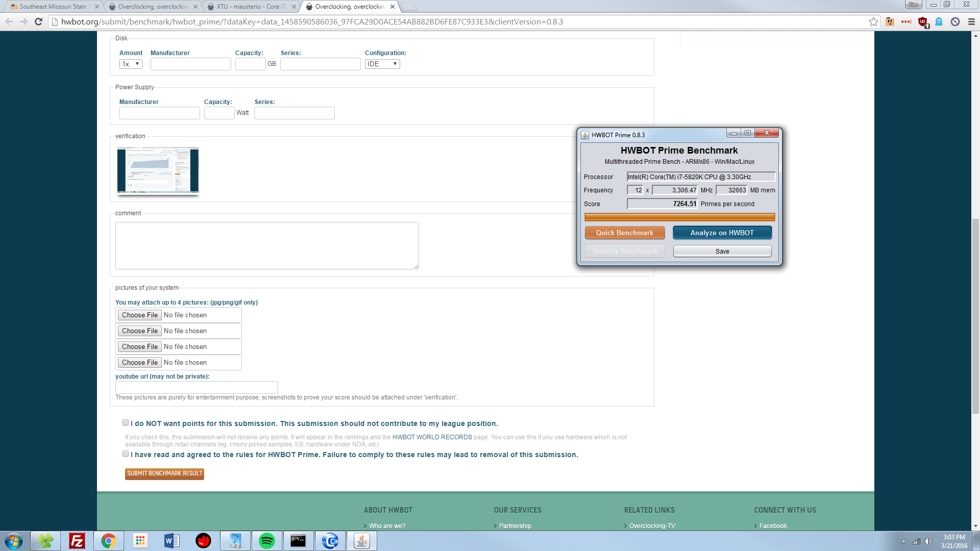Focus the youtube url input field

197,387
